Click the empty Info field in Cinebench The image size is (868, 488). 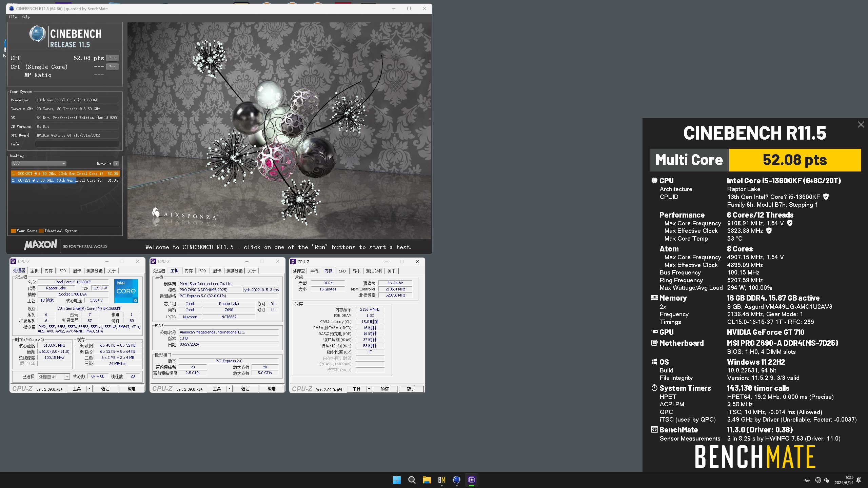77,144
